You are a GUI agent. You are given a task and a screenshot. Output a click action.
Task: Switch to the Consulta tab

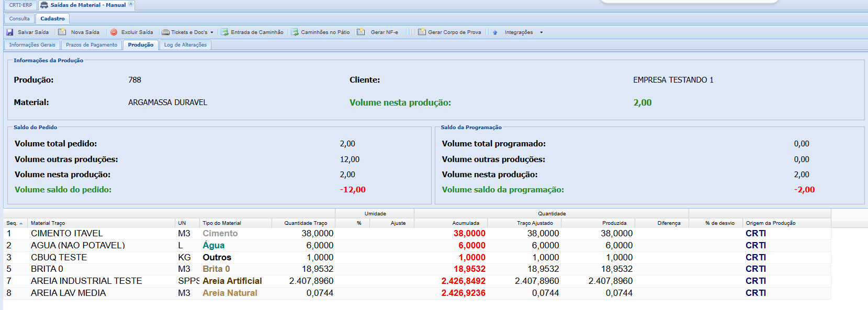tap(19, 19)
